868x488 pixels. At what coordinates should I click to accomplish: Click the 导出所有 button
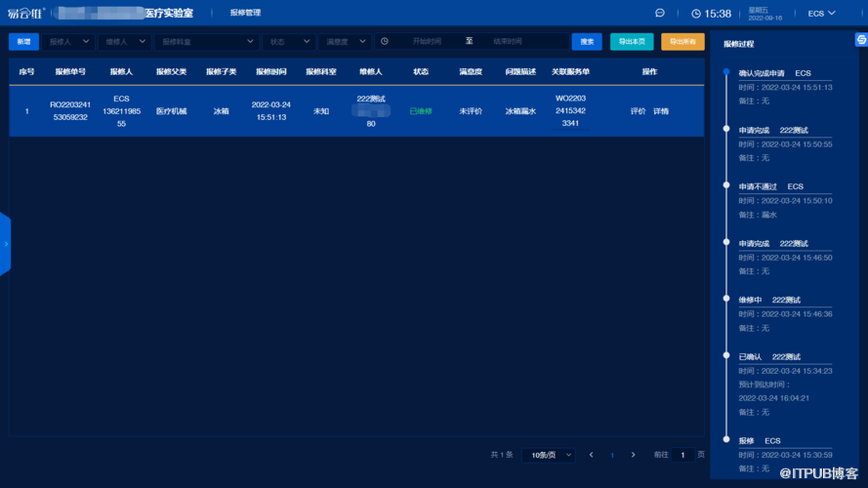(x=682, y=41)
